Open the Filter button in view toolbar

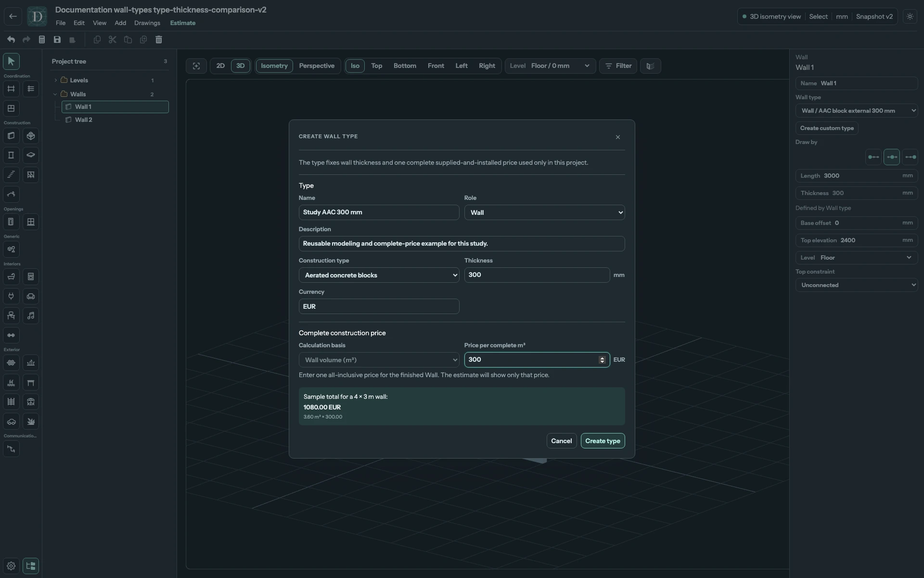[x=618, y=66]
